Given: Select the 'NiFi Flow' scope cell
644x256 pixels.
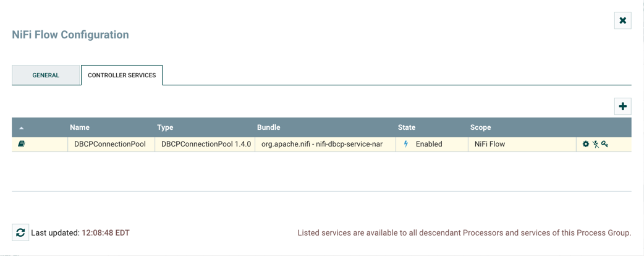Looking at the screenshot, I should (522, 144).
